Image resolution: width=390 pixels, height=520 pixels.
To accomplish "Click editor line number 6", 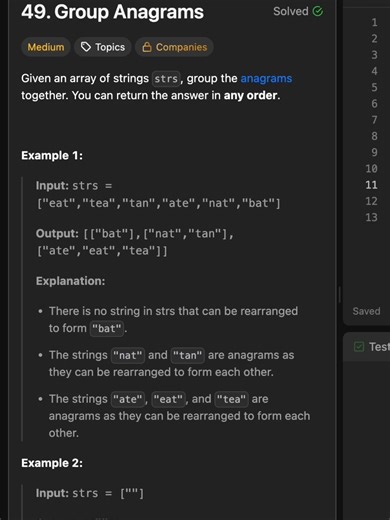I will click(374, 103).
